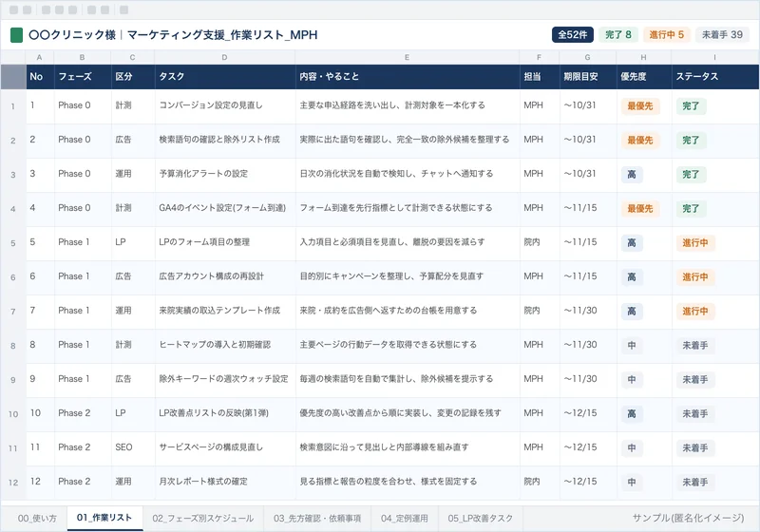Screen dimensions: 760x532
Task: Click the select-all corner cell
Action: click(x=13, y=77)
